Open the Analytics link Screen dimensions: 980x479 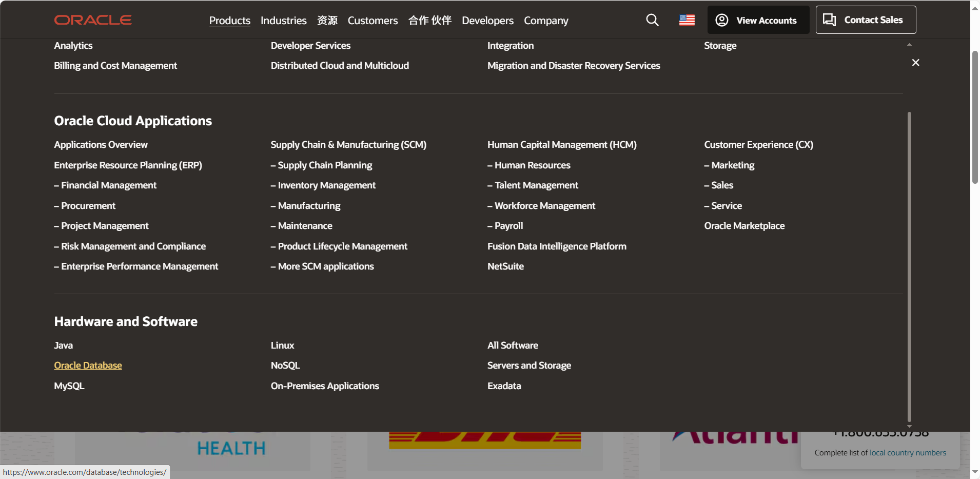point(73,46)
